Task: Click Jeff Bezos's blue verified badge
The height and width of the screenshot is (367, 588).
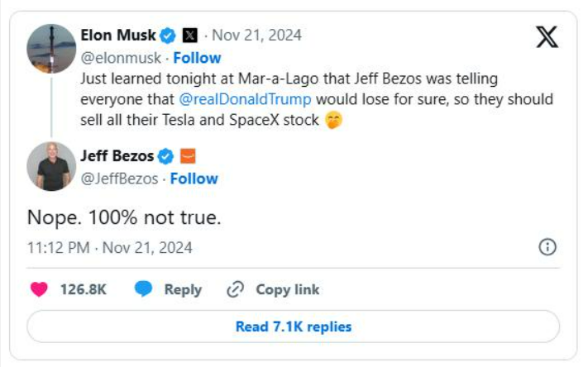Action: click(165, 155)
